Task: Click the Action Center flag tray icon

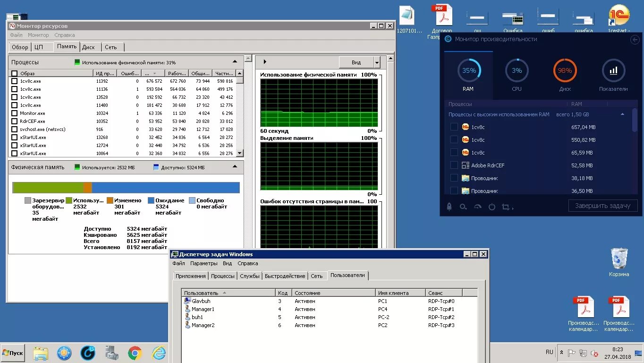Action: [x=572, y=353]
